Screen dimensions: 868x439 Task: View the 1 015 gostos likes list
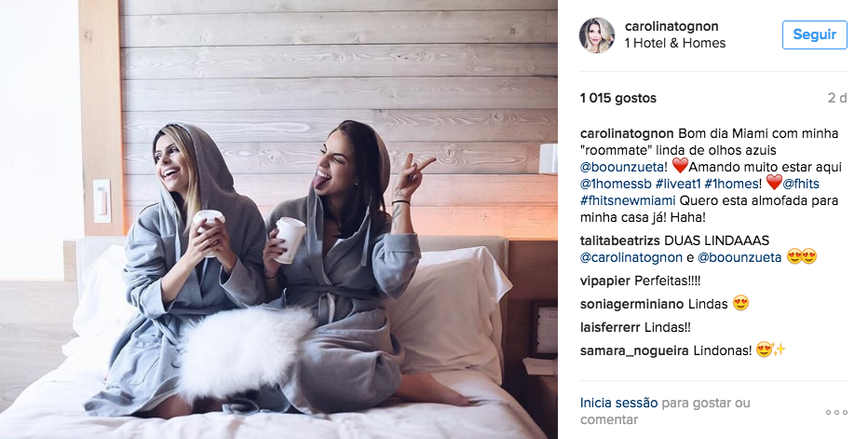click(617, 98)
